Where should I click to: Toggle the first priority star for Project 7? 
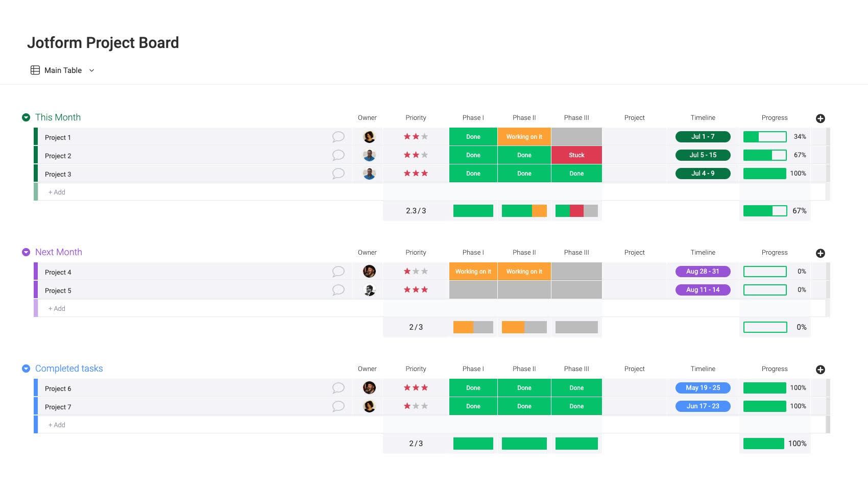[x=407, y=406]
